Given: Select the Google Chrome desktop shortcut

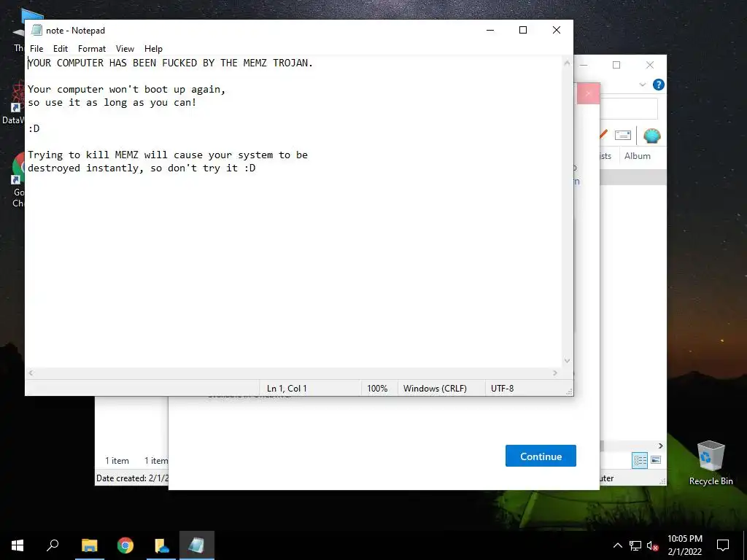Looking at the screenshot, I should tap(18, 181).
